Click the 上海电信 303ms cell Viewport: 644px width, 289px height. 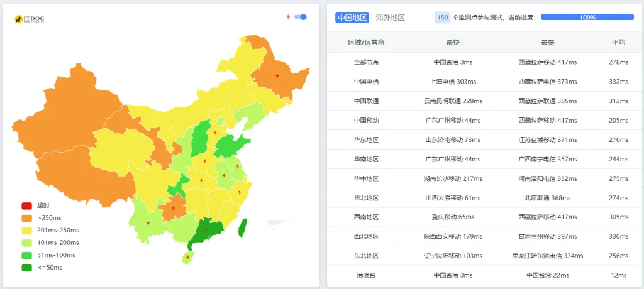(453, 82)
